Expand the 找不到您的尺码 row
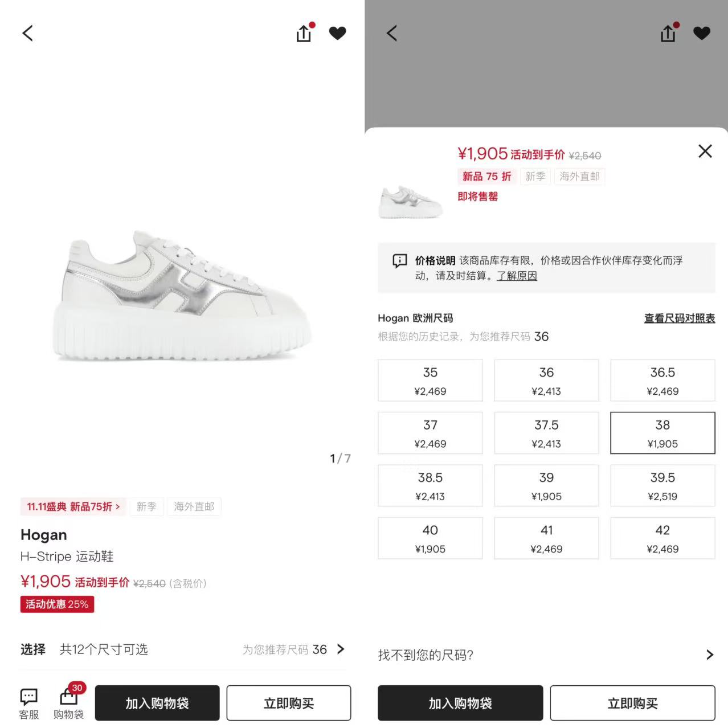Screen dimensions: 728x728 point(546,655)
